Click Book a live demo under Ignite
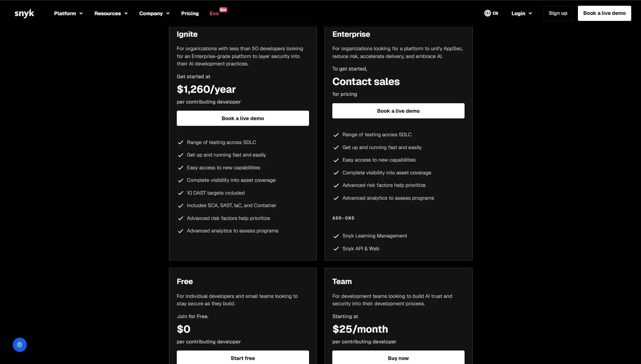The height and width of the screenshot is (364, 641). 243,118
